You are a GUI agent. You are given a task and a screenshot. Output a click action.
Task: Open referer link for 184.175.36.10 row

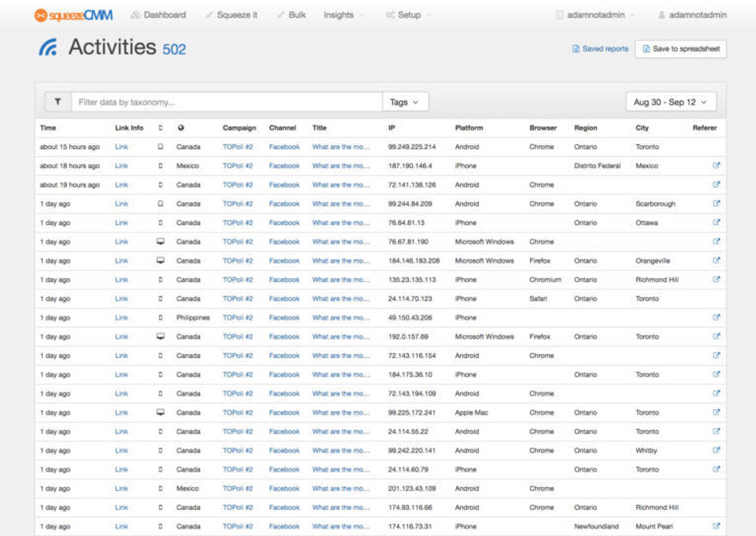pyautogui.click(x=716, y=374)
